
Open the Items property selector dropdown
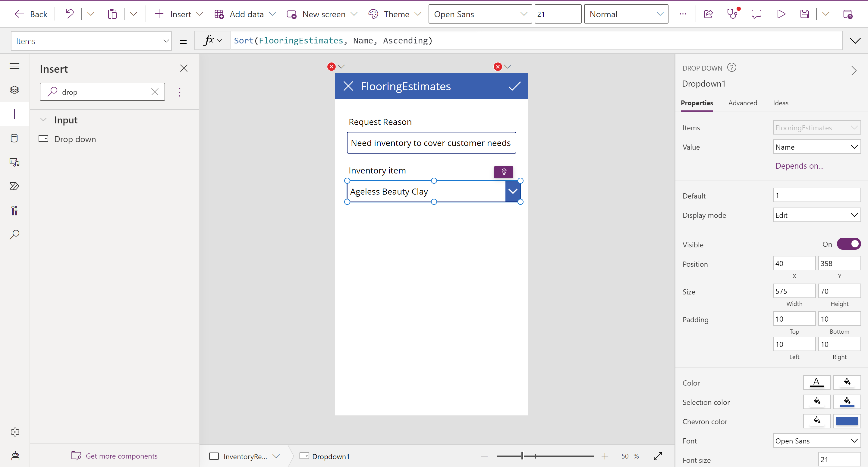91,41
